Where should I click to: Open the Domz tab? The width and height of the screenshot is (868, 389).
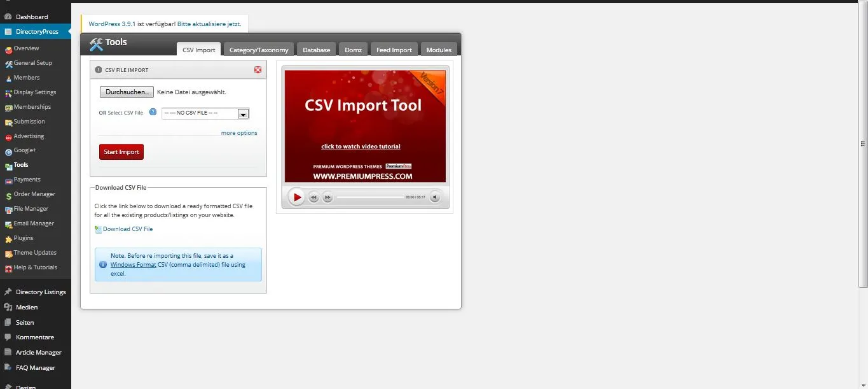click(353, 50)
